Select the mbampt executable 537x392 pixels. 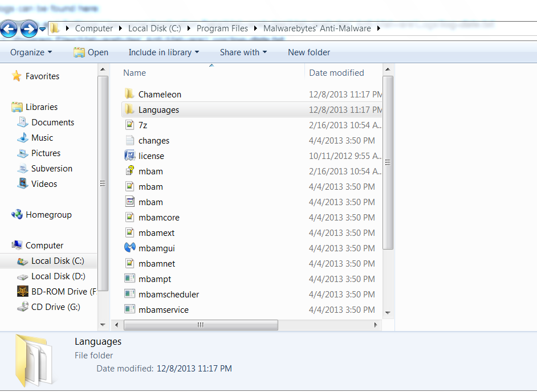(155, 279)
